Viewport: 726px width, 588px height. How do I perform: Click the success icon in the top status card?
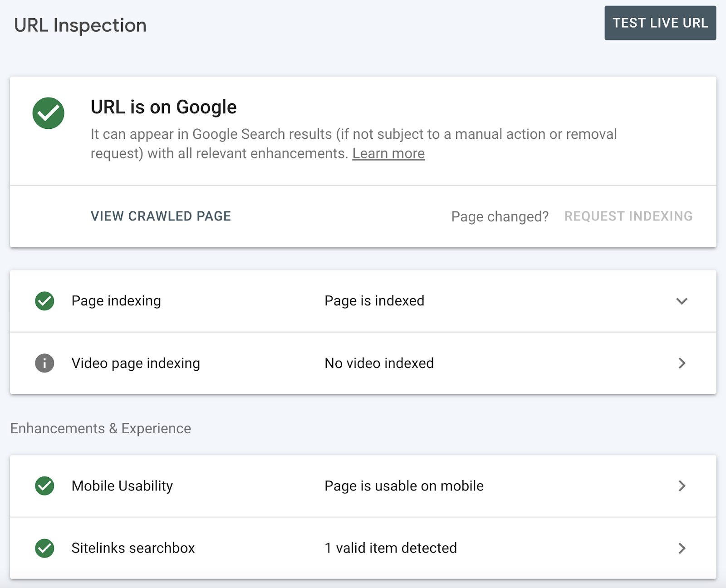48,113
